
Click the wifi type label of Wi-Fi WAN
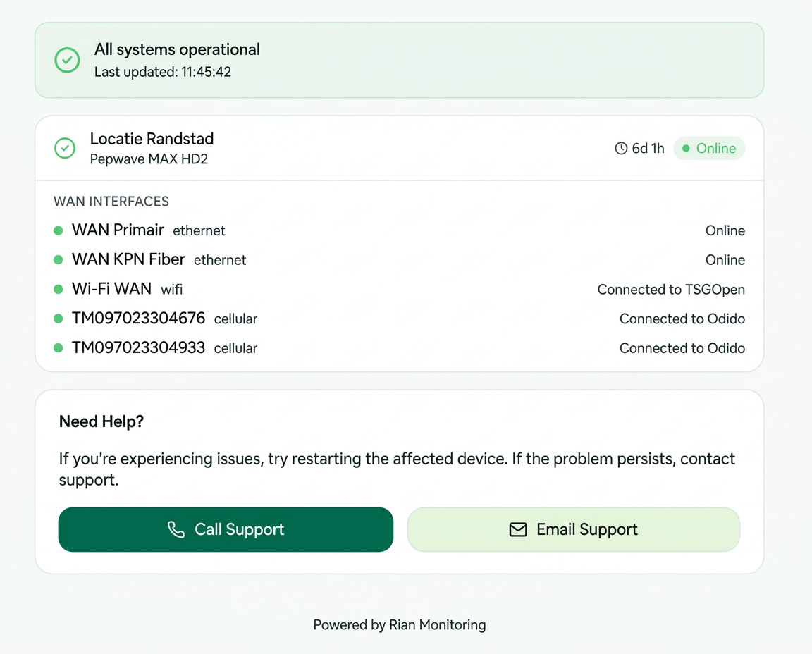pos(171,290)
